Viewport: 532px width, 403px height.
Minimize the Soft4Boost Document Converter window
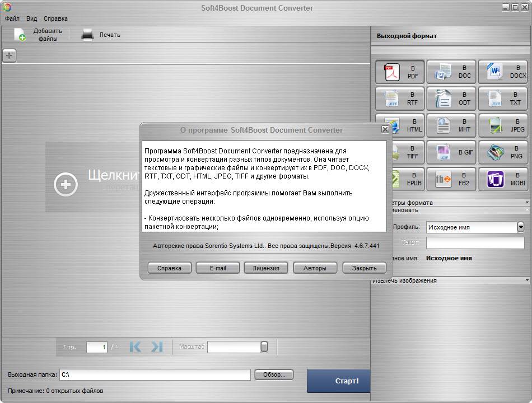tap(506, 7)
